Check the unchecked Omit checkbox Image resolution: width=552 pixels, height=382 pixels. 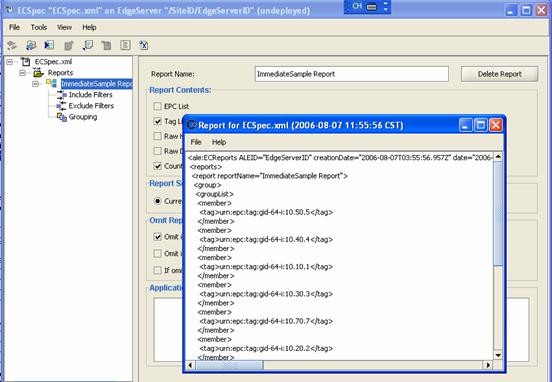point(157,253)
